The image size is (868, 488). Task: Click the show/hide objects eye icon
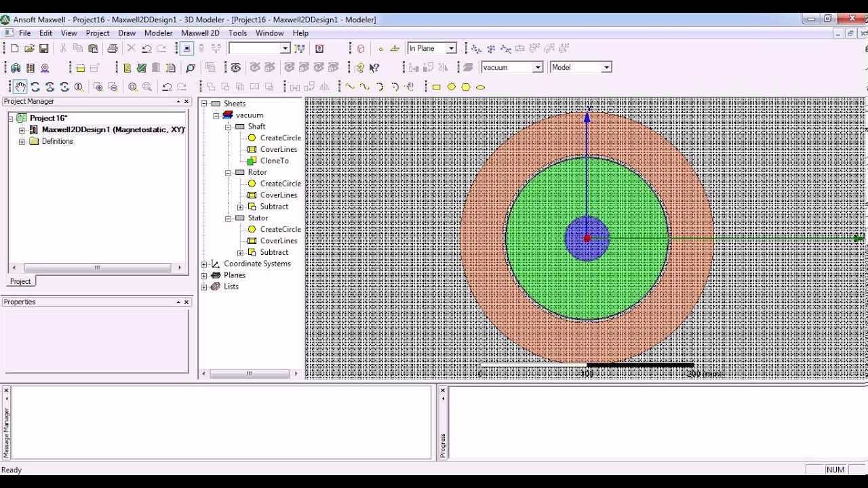[235, 68]
